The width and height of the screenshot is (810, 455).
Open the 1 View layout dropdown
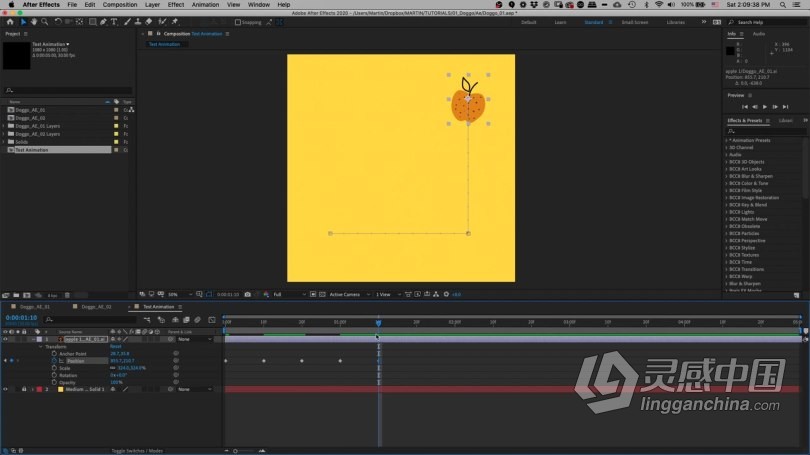click(388, 294)
